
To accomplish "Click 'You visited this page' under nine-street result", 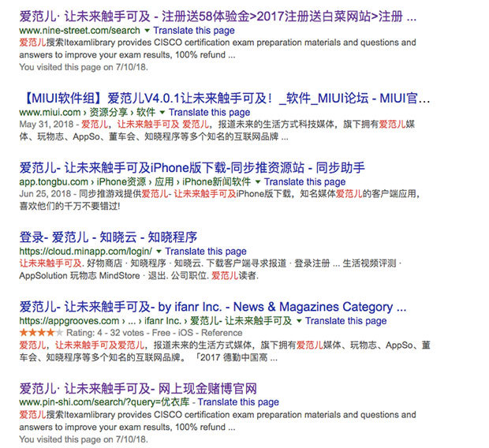I will 84,67.
